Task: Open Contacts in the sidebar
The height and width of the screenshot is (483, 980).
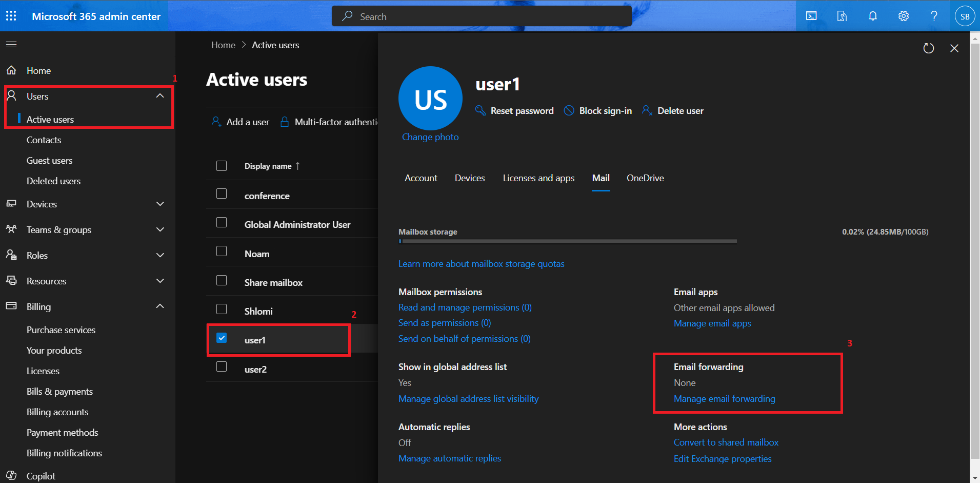Action: [44, 140]
